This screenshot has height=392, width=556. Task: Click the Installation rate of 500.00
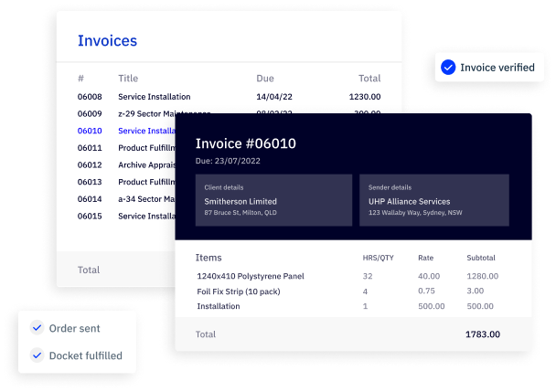[432, 306]
